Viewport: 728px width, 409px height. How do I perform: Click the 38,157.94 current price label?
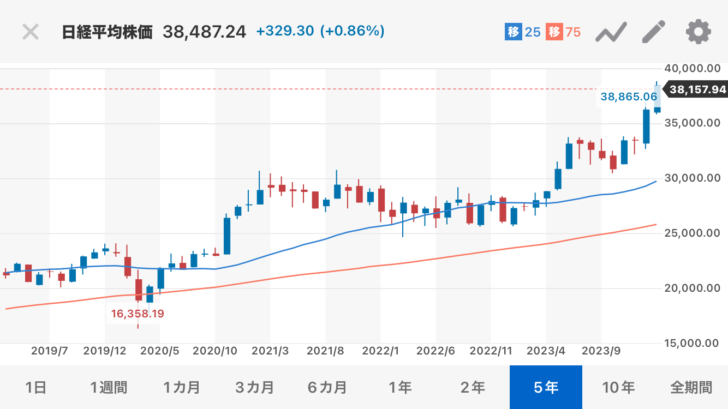click(697, 90)
